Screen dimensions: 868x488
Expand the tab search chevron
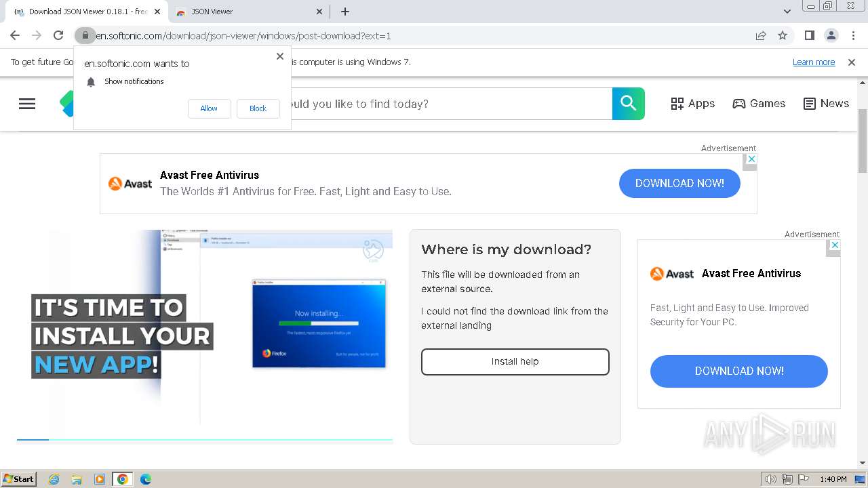coord(787,12)
